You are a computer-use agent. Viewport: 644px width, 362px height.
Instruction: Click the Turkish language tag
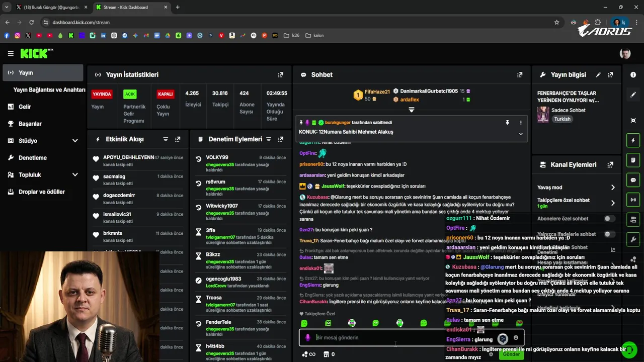(x=562, y=119)
